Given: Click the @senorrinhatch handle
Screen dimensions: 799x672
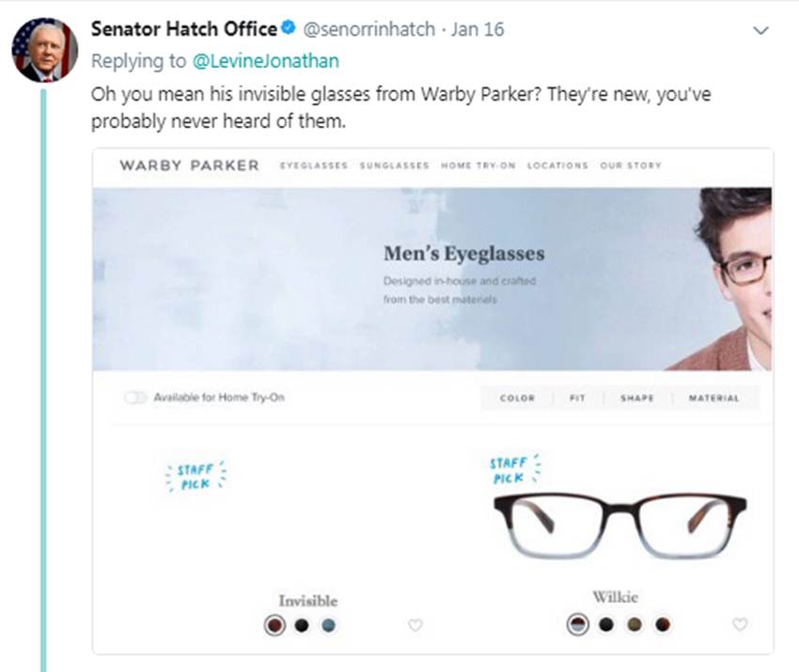Looking at the screenshot, I should click(369, 29).
